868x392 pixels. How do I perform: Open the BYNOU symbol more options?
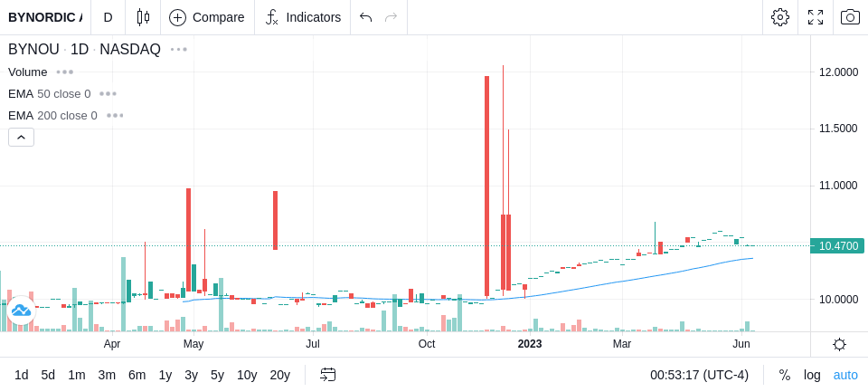coord(179,50)
